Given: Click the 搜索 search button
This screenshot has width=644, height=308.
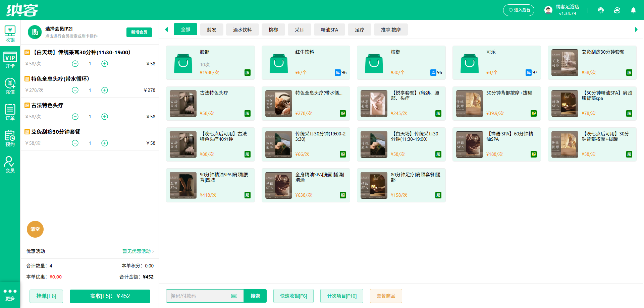Looking at the screenshot, I should [x=255, y=296].
